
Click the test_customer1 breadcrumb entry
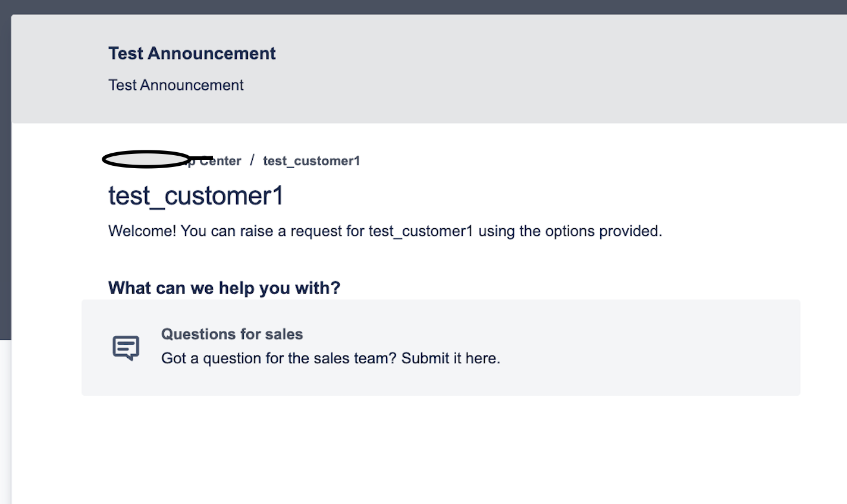pos(311,160)
